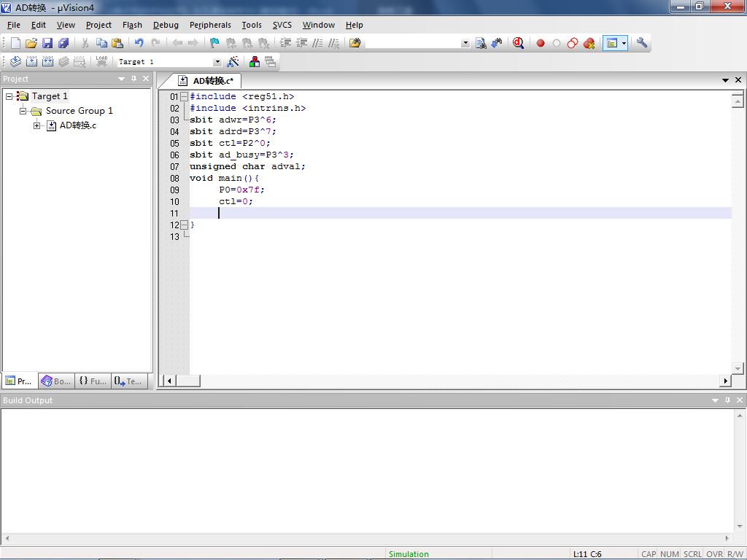The width and height of the screenshot is (747, 560).
Task: Open the Target 1 selection dropdown
Action: click(217, 62)
